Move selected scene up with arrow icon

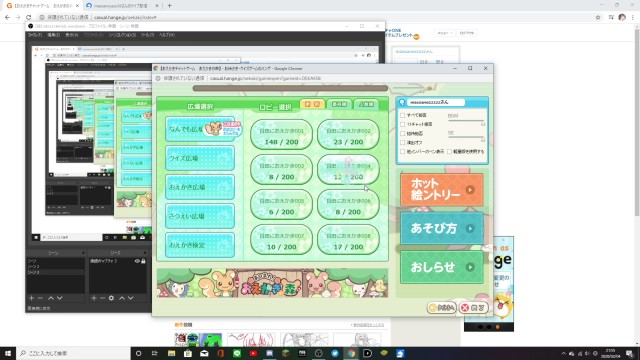(x=51, y=298)
